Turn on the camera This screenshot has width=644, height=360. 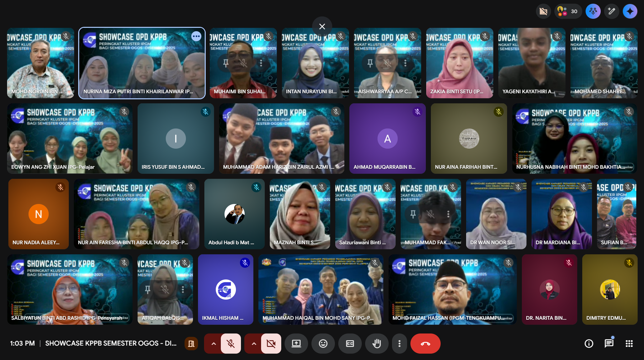[x=271, y=343]
